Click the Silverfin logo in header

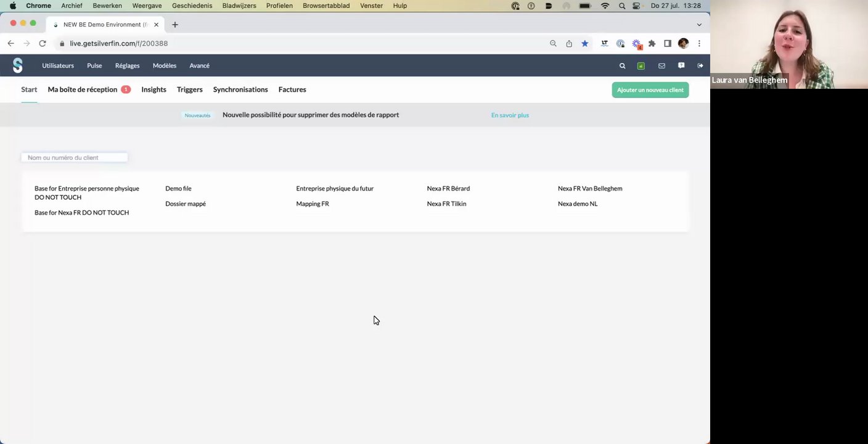point(18,65)
